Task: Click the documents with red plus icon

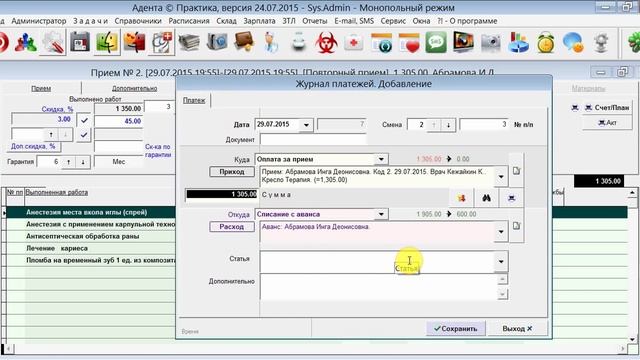Action: pyautogui.click(x=162, y=42)
